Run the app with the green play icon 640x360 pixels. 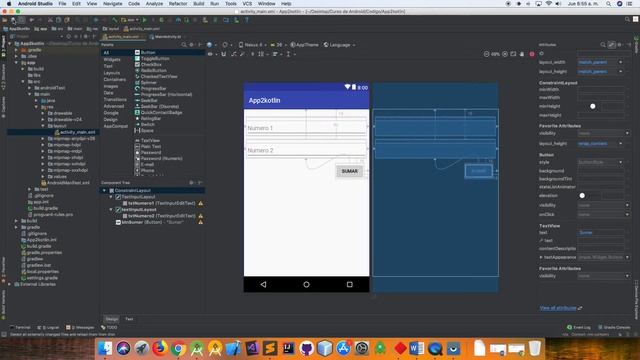tap(144, 20)
